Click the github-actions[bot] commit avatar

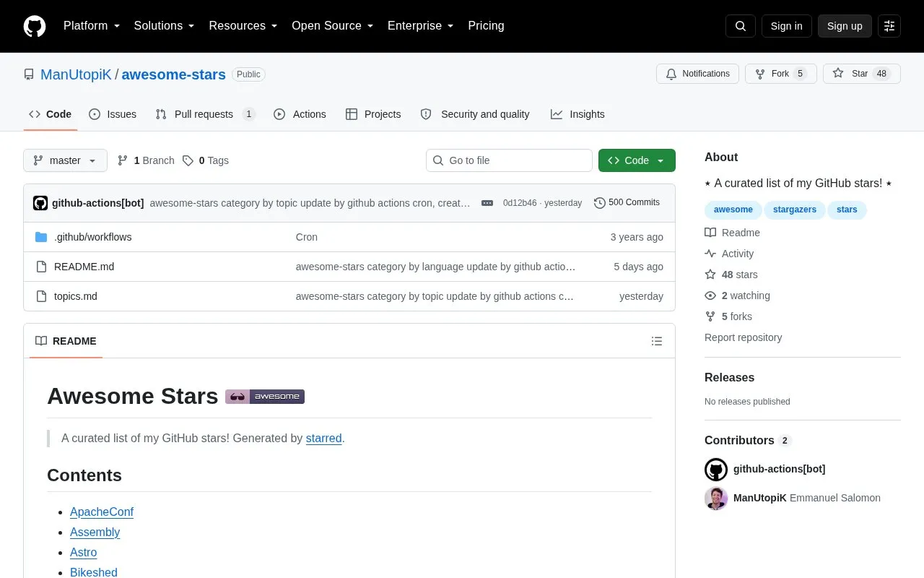click(x=40, y=203)
